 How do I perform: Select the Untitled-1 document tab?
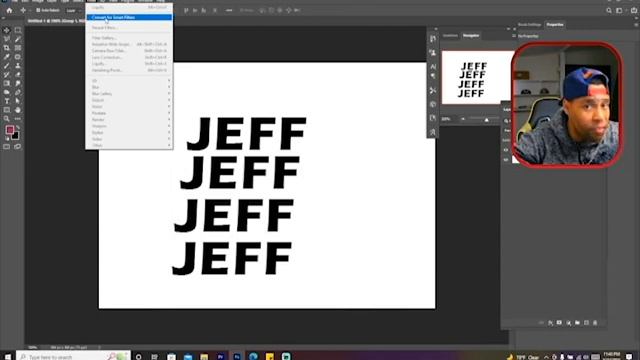click(56, 20)
